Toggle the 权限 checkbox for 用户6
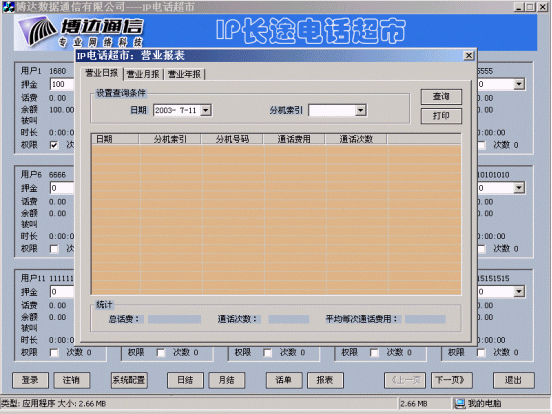Image resolution: width=552 pixels, height=414 pixels. [54, 249]
